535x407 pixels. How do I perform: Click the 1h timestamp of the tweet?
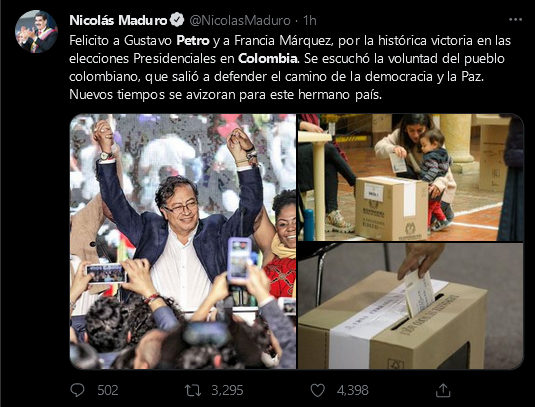[x=309, y=20]
